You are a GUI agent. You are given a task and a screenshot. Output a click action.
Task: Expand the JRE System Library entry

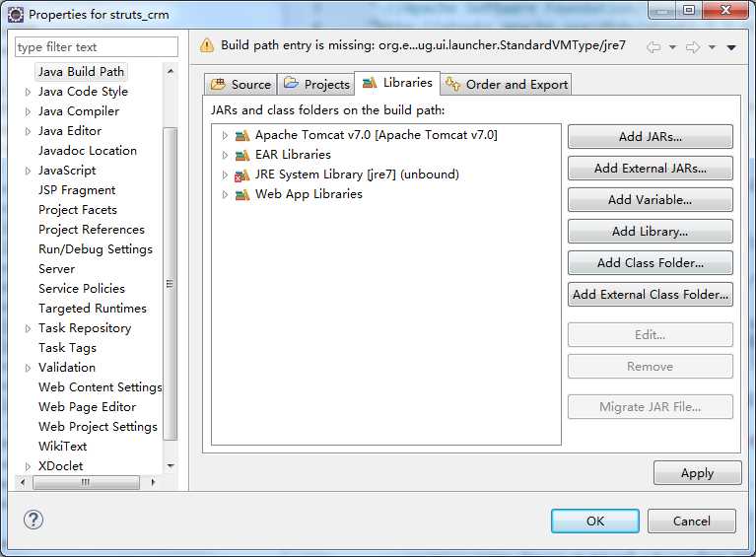(225, 175)
